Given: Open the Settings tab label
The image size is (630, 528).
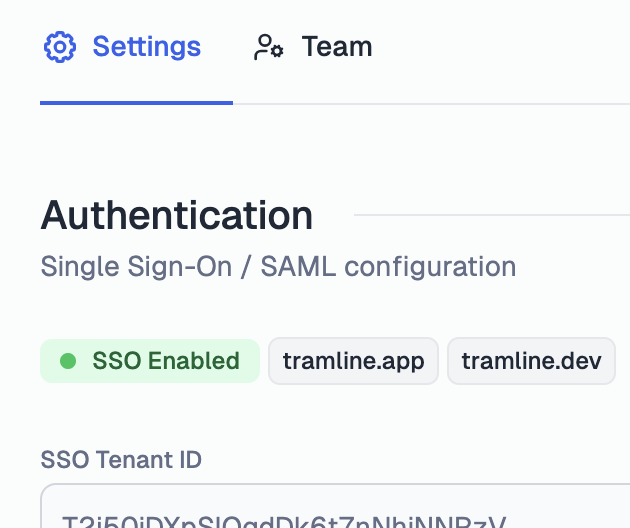Looking at the screenshot, I should click(147, 47).
